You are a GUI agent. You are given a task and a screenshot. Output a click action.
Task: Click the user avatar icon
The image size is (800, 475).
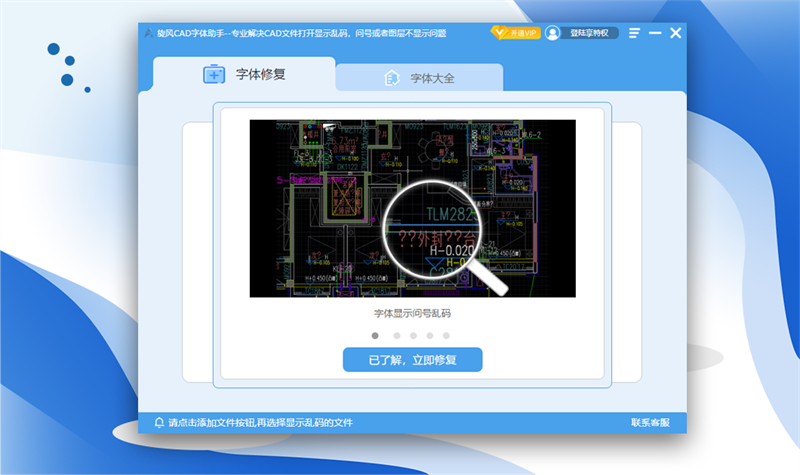coord(553,33)
